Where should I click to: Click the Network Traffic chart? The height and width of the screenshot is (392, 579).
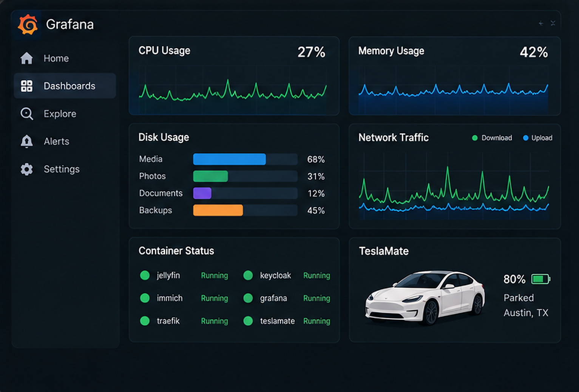coord(454,186)
